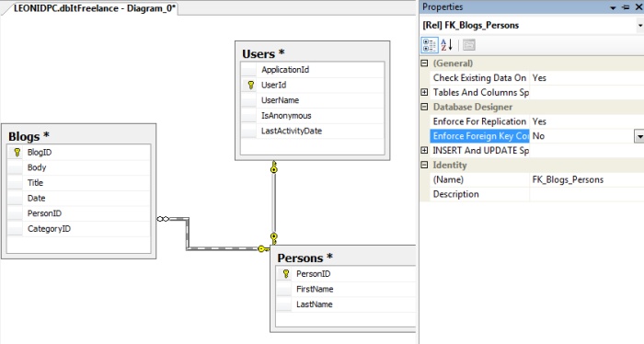The width and height of the screenshot is (644, 344).
Task: Click the key icon beside BlogID
Action: [17, 153]
